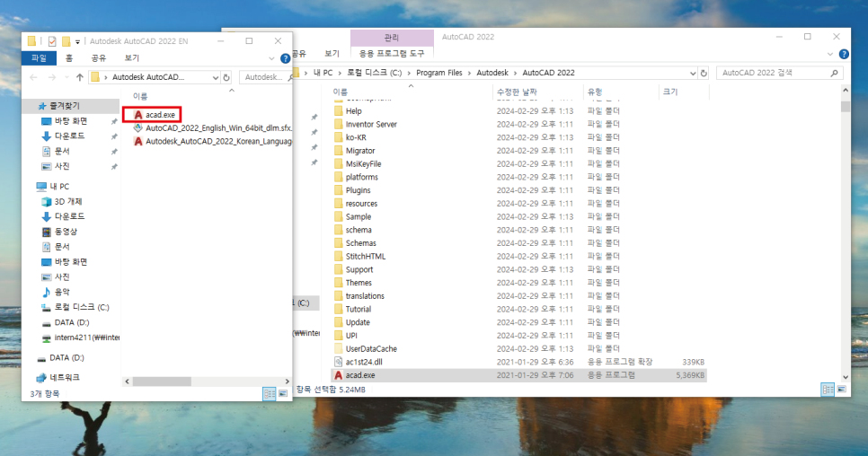This screenshot has width=868, height=456.
Task: Click the properties checkmark icon in title bar
Action: (52, 41)
